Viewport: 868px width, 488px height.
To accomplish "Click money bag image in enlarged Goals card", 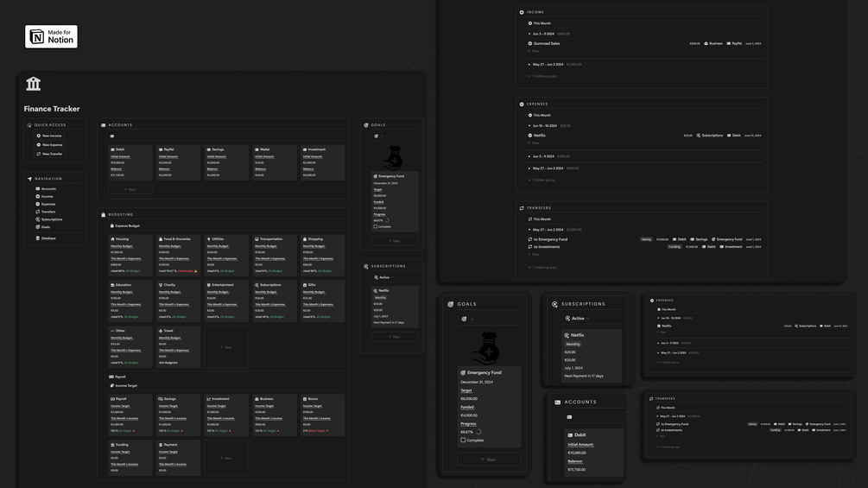I will click(486, 349).
